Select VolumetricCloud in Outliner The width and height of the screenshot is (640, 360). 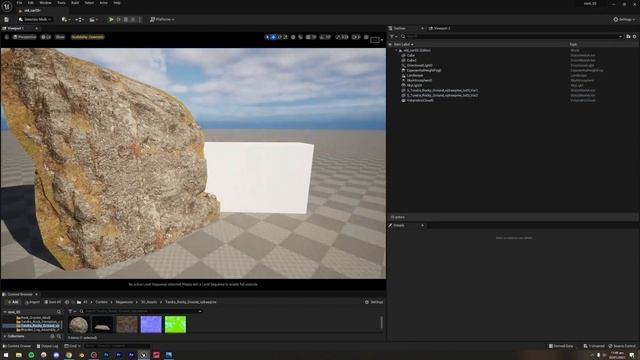420,100
